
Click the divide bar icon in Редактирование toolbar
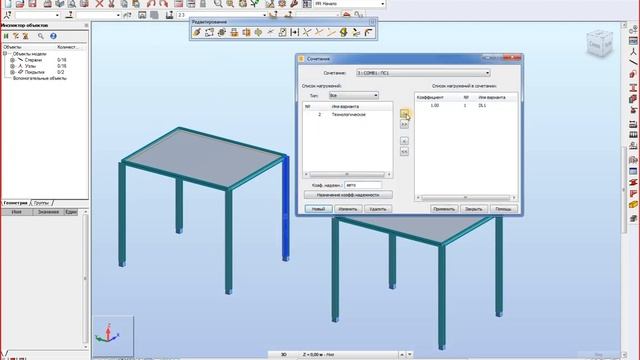click(x=294, y=32)
